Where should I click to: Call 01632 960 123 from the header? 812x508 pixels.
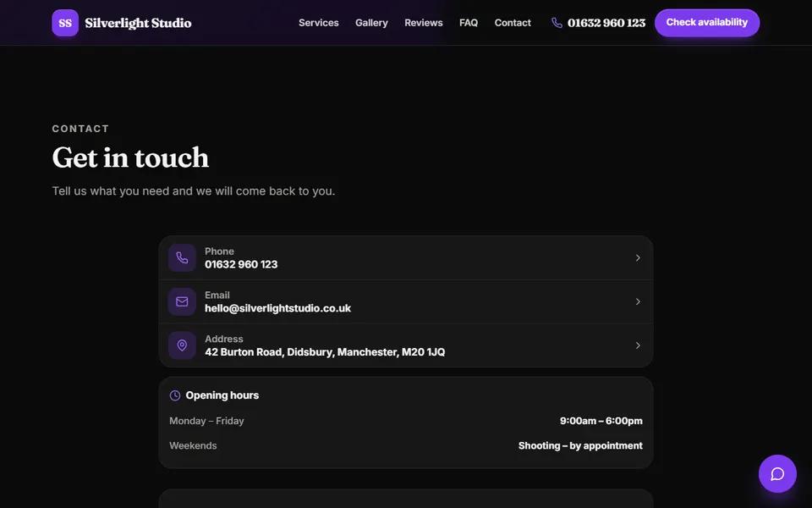(606, 23)
